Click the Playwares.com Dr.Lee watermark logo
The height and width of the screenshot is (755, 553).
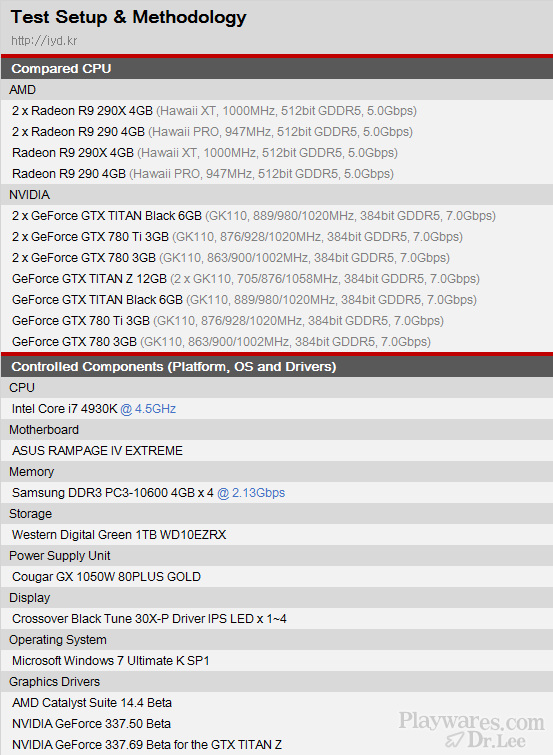(x=471, y=729)
